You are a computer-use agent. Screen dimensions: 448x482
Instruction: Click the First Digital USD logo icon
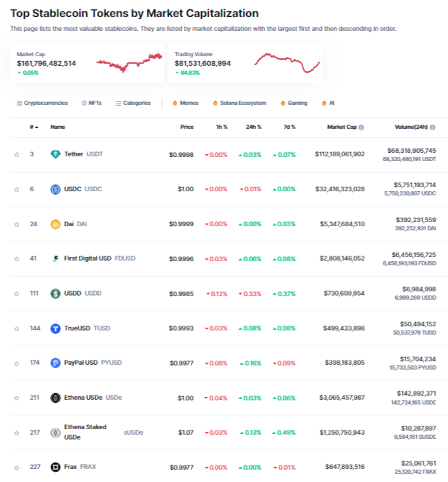tap(56, 258)
